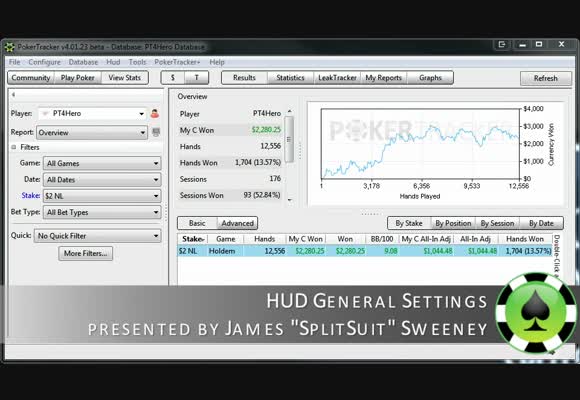Image resolution: width=580 pixels, height=400 pixels.
Task: Open the Configure menu
Action: pyautogui.click(x=44, y=62)
